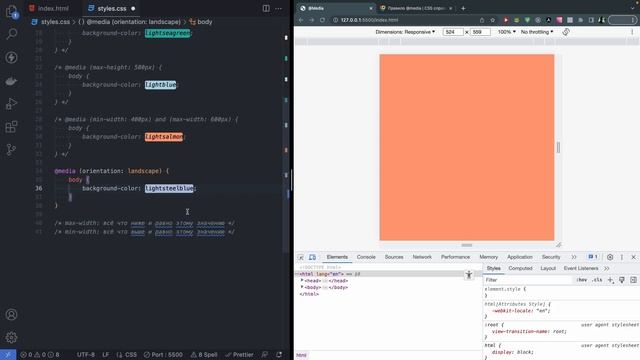Toggle rendering emulations paintbrush in Styles
640x360 pixels.
click(622, 280)
